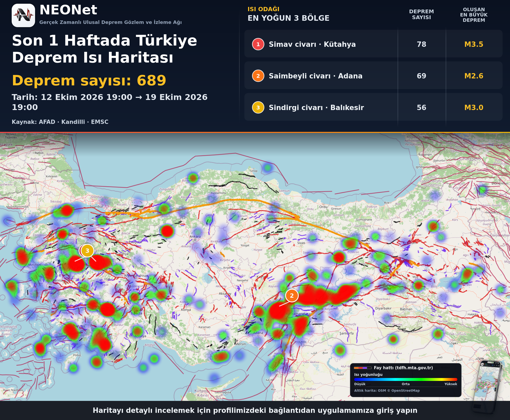Click earthquake count 56 cell
Screen dimensions: 510x420
pyautogui.click(x=421, y=107)
